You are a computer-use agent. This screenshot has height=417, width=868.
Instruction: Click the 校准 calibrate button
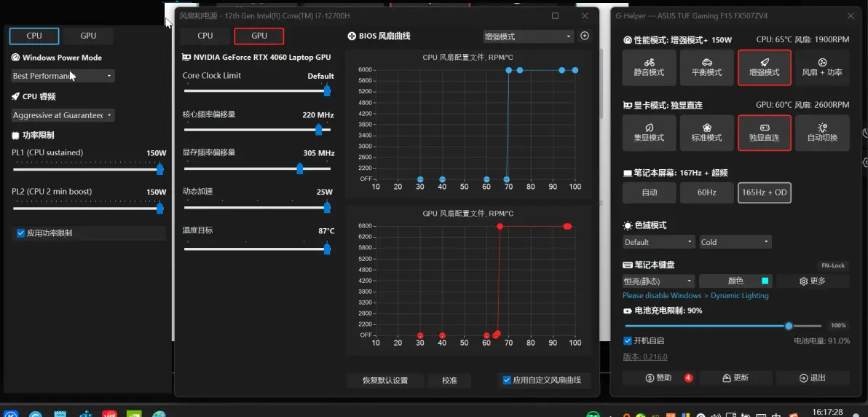coord(449,381)
